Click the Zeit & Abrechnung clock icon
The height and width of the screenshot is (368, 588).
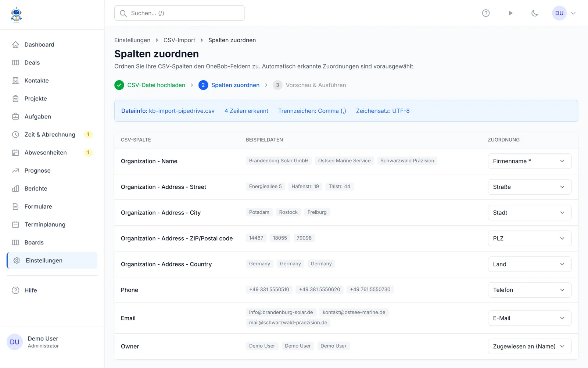tap(15, 135)
